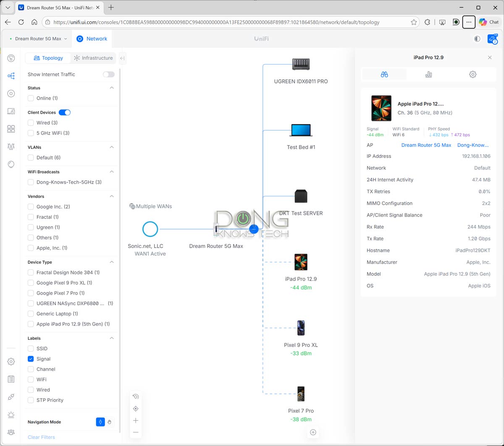The image size is (504, 446).
Task: Uncheck the Signal label checkbox
Action: (x=31, y=359)
